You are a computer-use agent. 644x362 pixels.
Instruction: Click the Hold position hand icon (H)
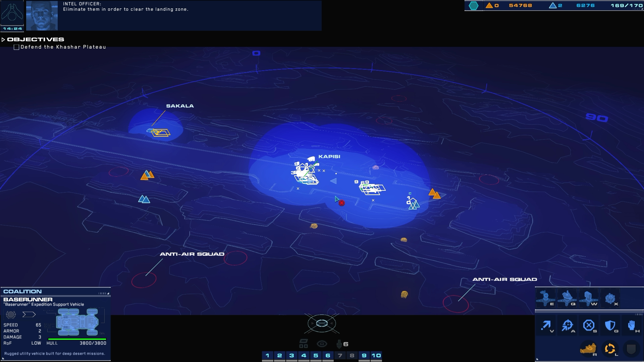point(632,325)
